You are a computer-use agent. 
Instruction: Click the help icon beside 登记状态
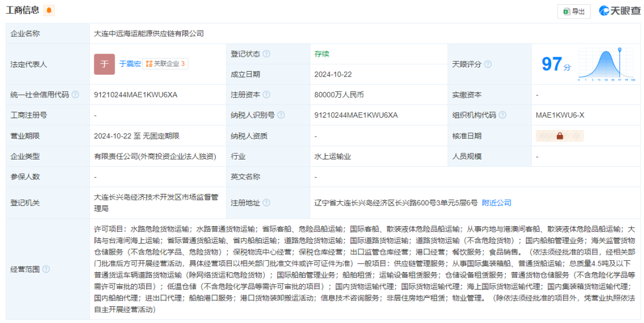[x=267, y=54]
